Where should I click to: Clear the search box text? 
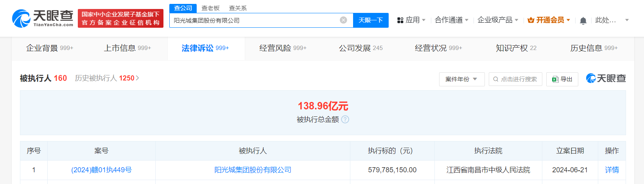click(x=343, y=20)
